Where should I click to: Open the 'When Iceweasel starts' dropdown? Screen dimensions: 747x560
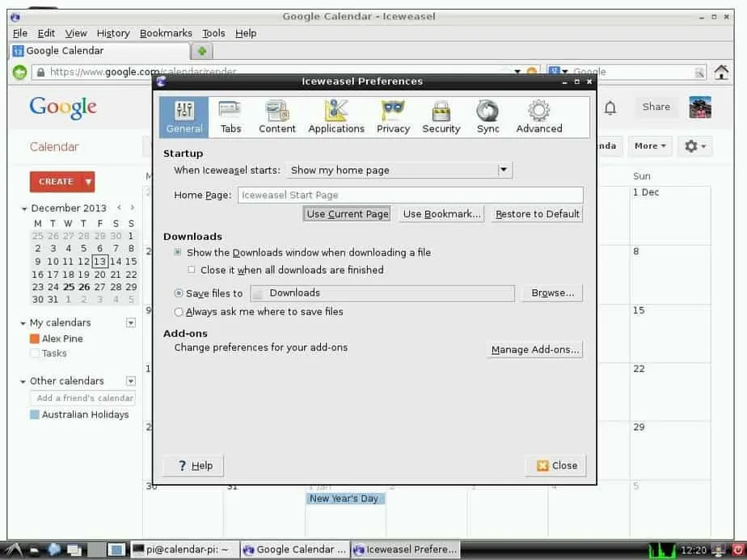click(x=504, y=170)
